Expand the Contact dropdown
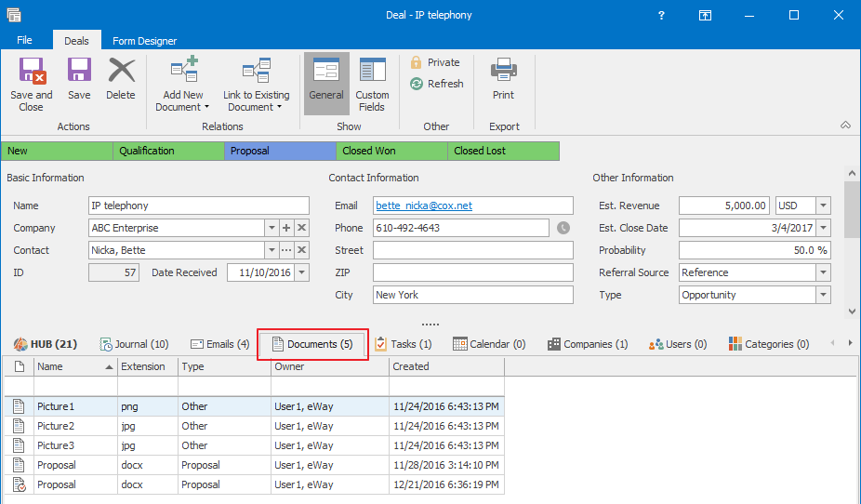 pos(272,250)
